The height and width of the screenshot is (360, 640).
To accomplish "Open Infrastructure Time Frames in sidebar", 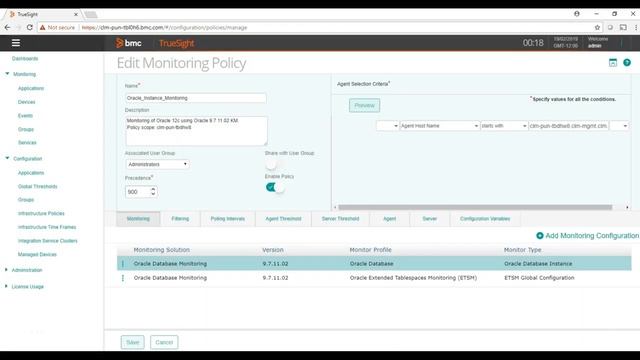I will pyautogui.click(x=47, y=227).
